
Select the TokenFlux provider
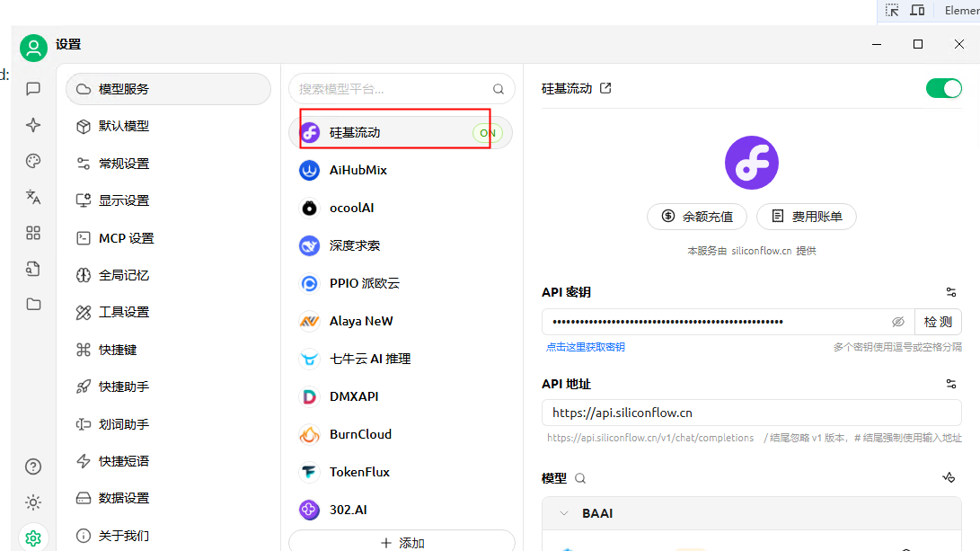[401, 472]
